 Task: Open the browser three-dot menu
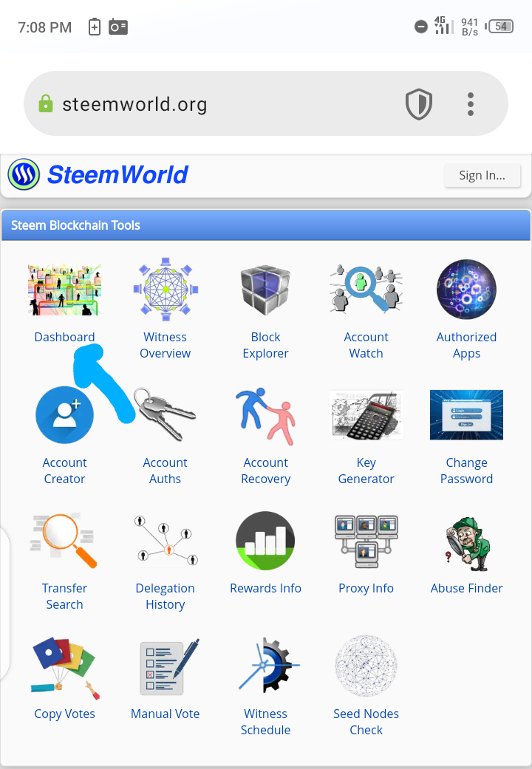471,104
